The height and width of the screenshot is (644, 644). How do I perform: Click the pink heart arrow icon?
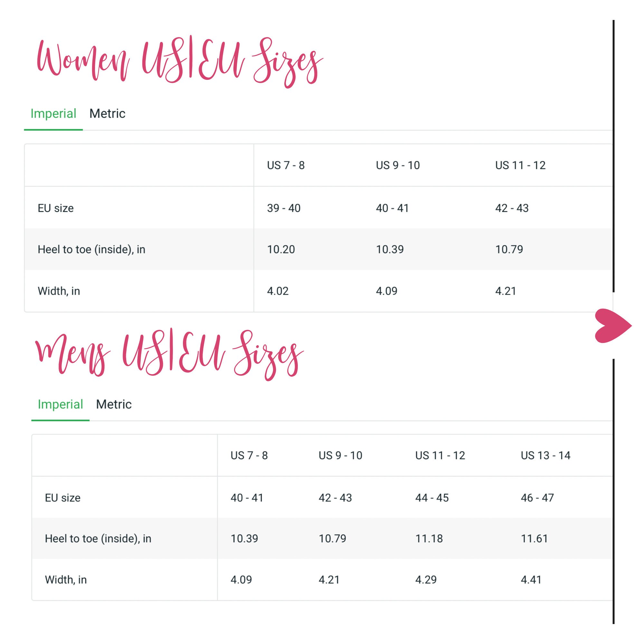click(x=613, y=326)
